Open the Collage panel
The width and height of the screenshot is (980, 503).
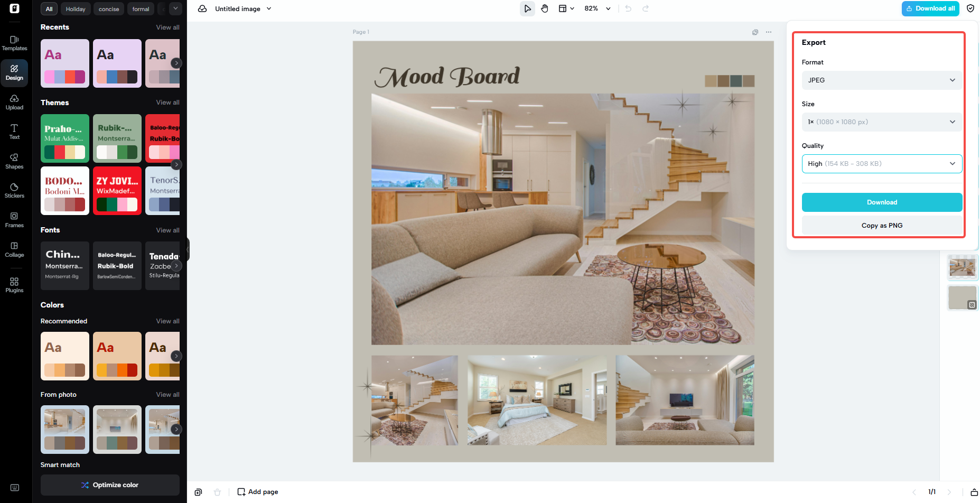pyautogui.click(x=14, y=249)
